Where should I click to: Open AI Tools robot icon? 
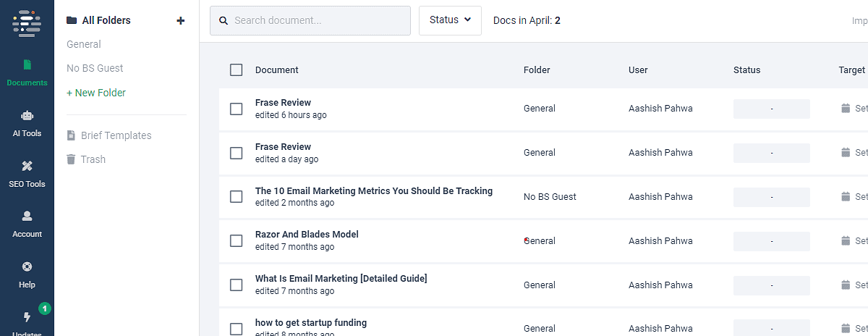27,116
